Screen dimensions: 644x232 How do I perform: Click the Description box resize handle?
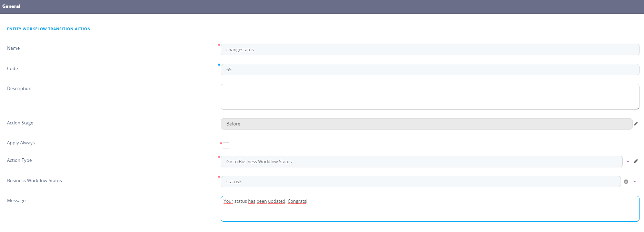pos(638,108)
